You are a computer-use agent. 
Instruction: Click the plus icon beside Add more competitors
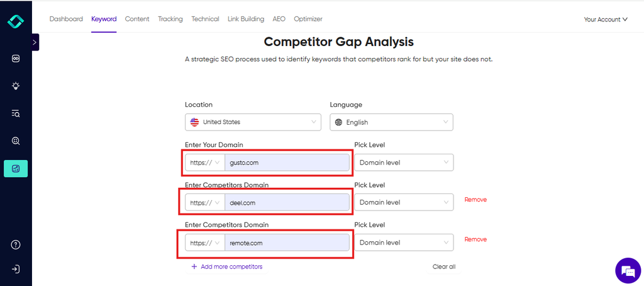pyautogui.click(x=194, y=266)
